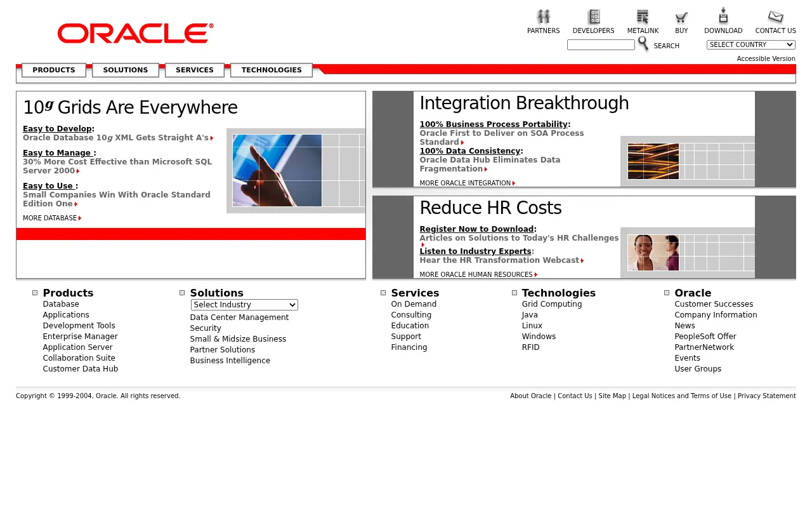Open Data Center Management link
812x508 pixels.
[x=239, y=317]
